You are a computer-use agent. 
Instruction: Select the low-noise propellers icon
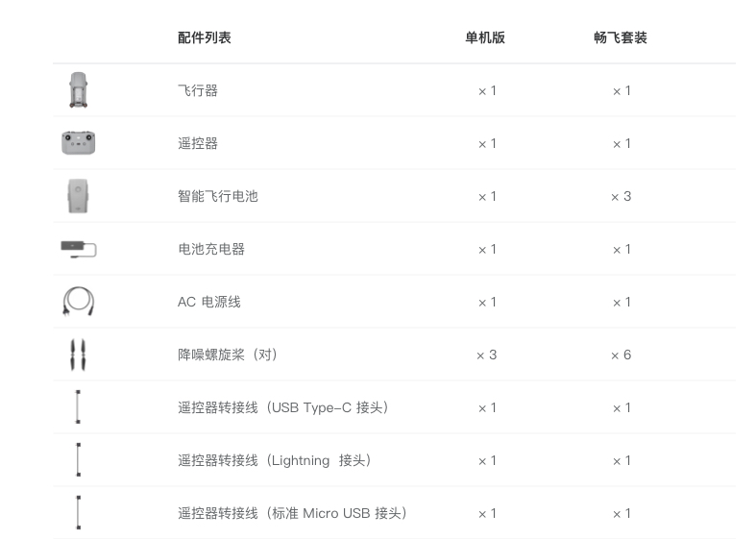point(78,355)
